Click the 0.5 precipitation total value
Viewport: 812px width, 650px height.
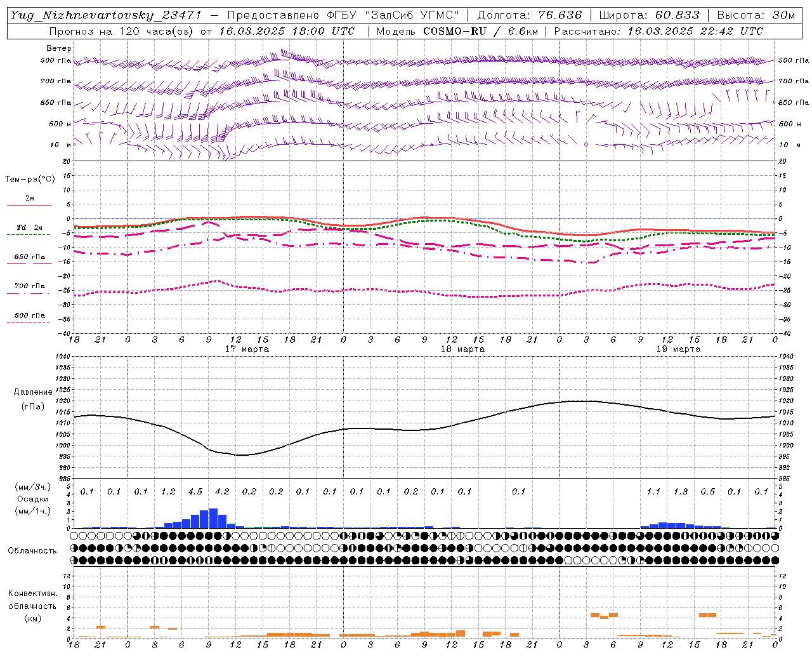point(707,491)
